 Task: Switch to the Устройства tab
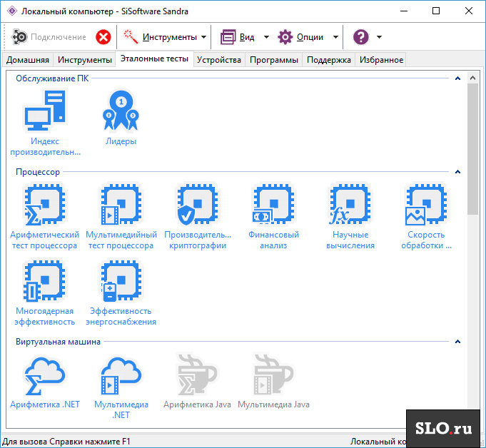tap(219, 60)
